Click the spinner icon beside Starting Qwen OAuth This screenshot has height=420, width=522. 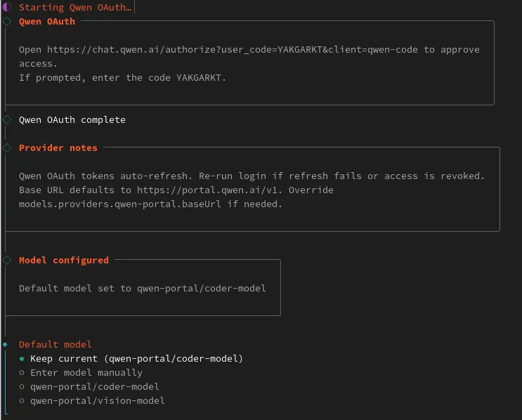click(x=6, y=7)
